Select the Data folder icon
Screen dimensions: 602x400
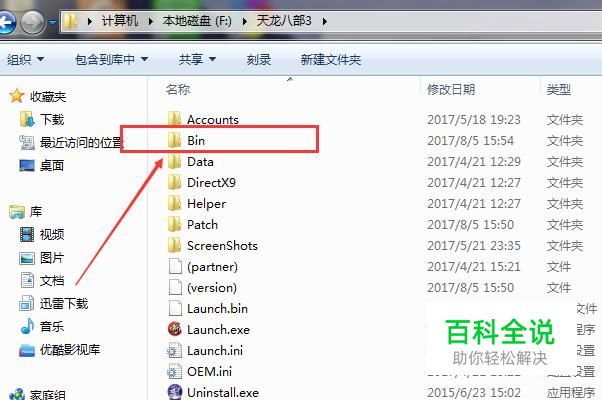(175, 161)
